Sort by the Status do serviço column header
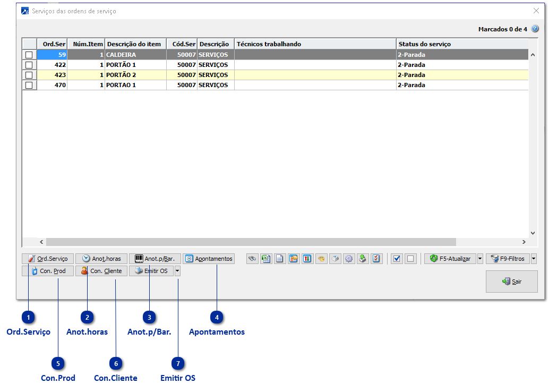Viewport: 557px width, 392px height. pyautogui.click(x=425, y=44)
